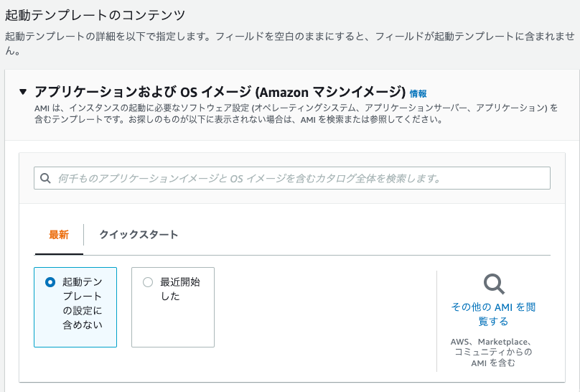This screenshot has width=580, height=392.
Task: Click the placeholder text 何千ものアプリケーションイメージ
Action: pyautogui.click(x=249, y=179)
